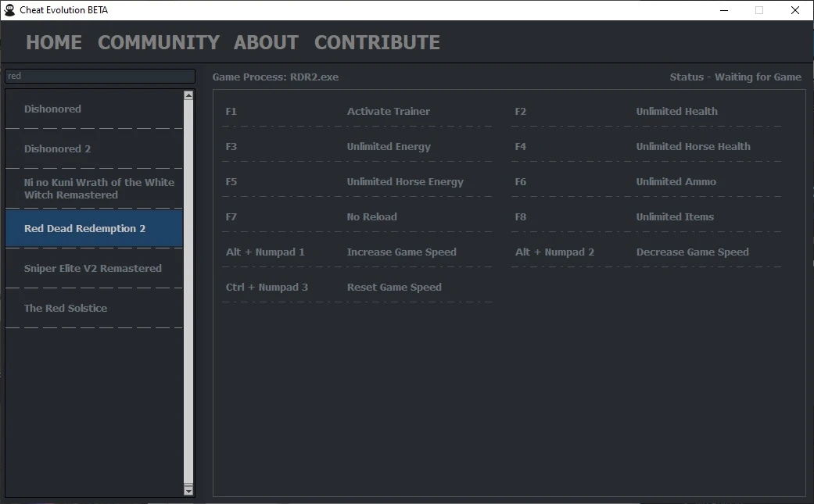Image resolution: width=814 pixels, height=504 pixels.
Task: Select Sniper Elite V2 Remastered entry
Action: click(94, 269)
